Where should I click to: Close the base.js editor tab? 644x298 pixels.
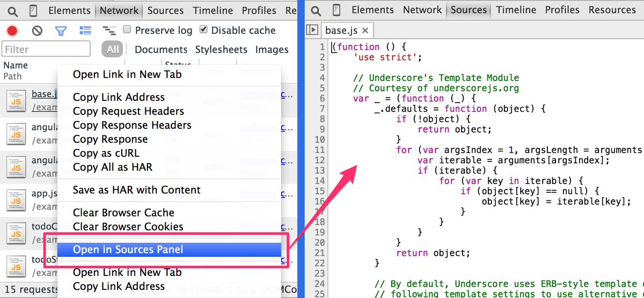click(x=365, y=31)
